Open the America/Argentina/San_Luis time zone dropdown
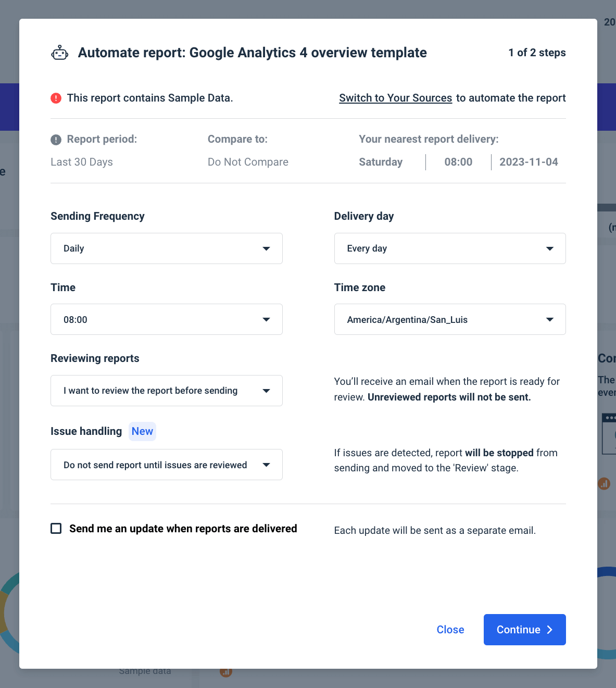The width and height of the screenshot is (616, 688). pyautogui.click(x=449, y=319)
